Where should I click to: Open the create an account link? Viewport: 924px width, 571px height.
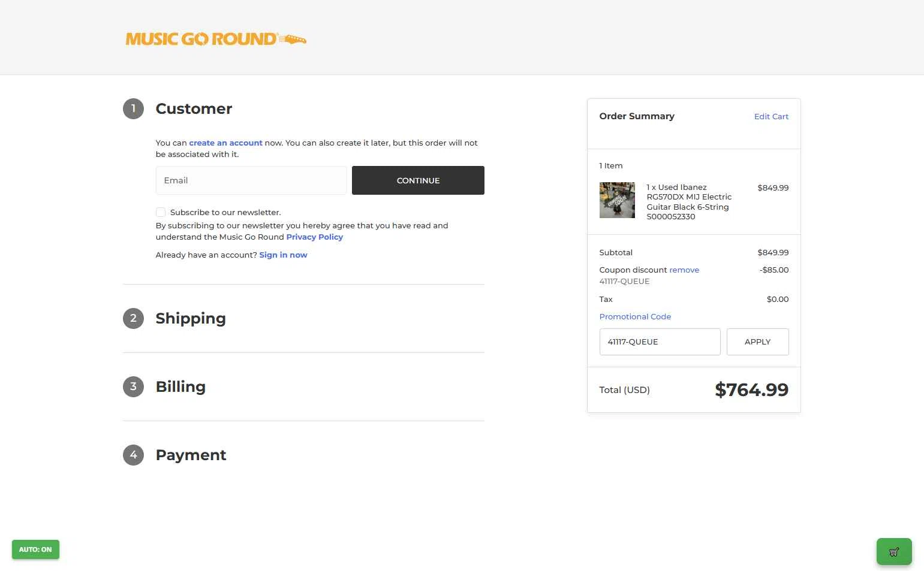(225, 143)
